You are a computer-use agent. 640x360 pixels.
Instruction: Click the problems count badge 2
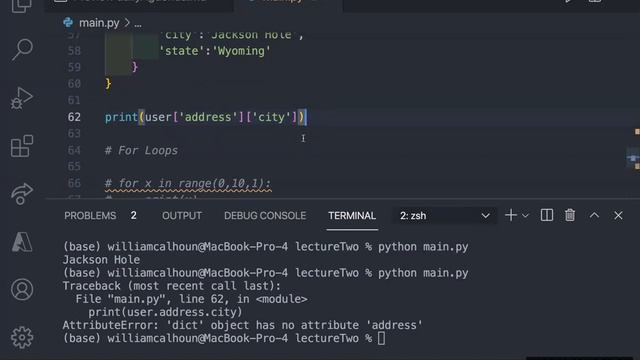133,216
